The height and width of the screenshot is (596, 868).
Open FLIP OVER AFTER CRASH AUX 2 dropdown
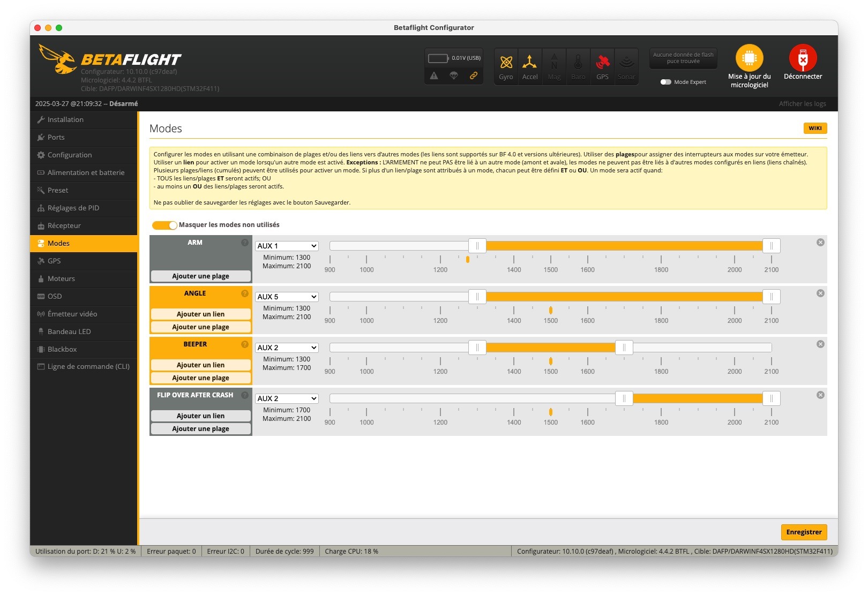(x=287, y=398)
